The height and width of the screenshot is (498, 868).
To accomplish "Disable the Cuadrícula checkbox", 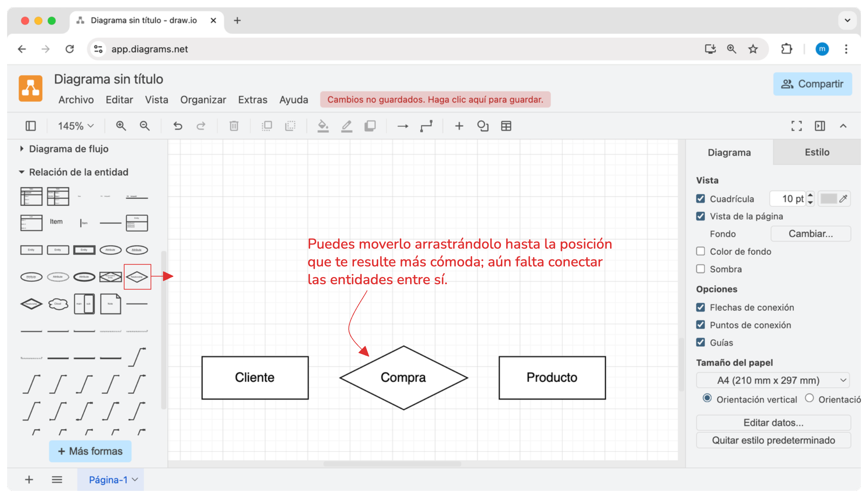I will click(x=700, y=198).
